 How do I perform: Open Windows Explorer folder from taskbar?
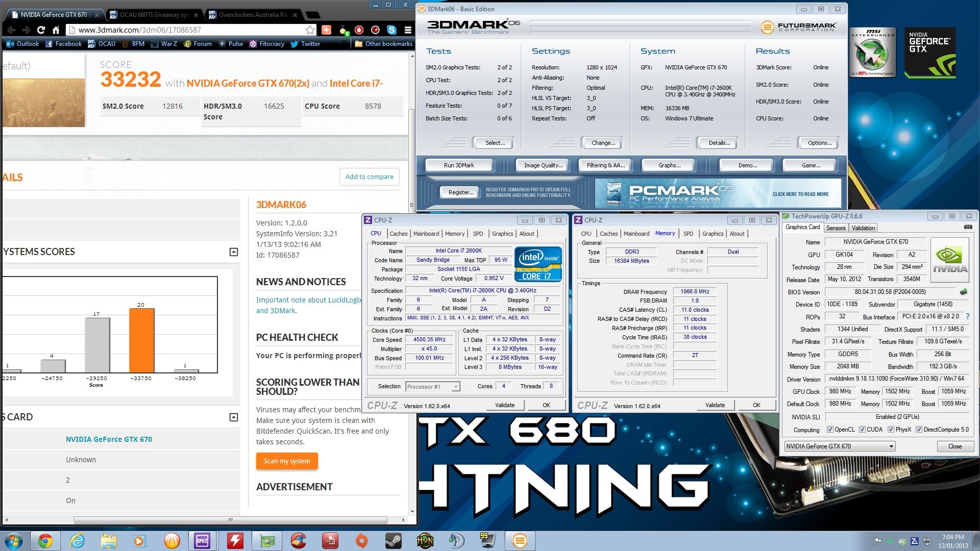click(108, 541)
